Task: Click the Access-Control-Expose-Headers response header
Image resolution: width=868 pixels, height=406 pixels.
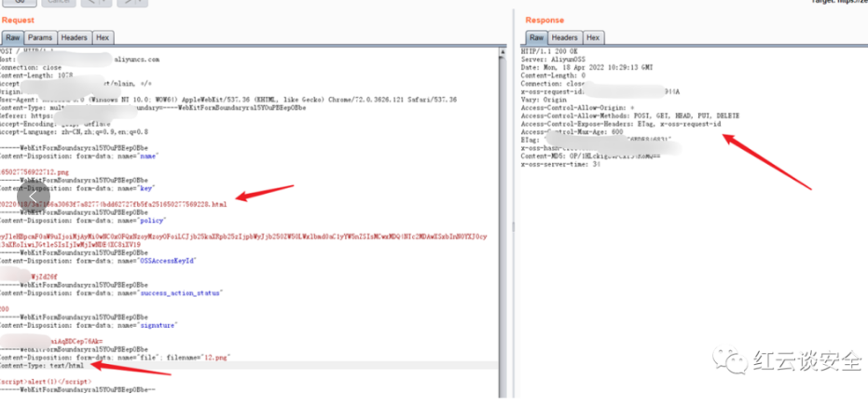Action: 621,124
